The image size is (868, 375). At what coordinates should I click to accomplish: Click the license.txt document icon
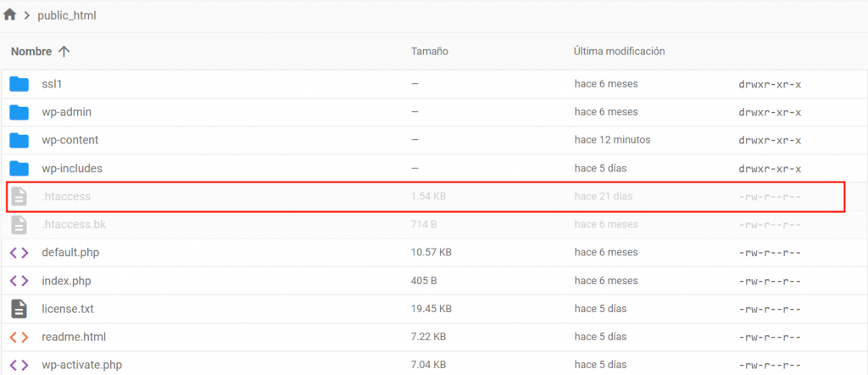[x=19, y=309]
